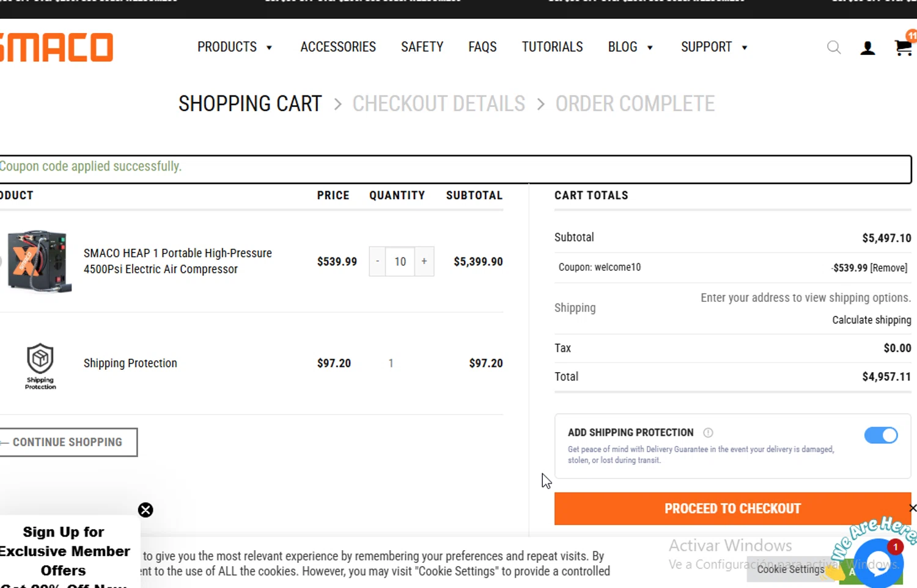Click the Shipping Protection product name
This screenshot has width=917, height=588.
(130, 363)
